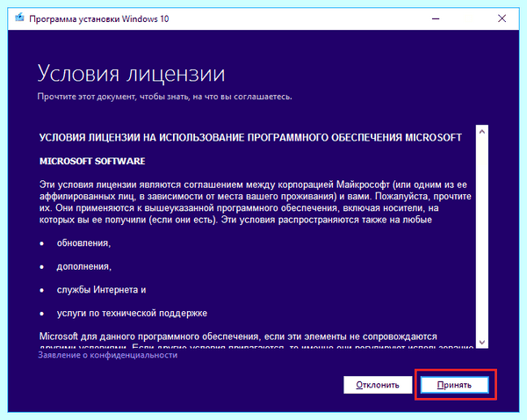Image resolution: width=527 pixels, height=420 pixels.
Task: Close the Windows 10 setup window
Action: click(502, 18)
